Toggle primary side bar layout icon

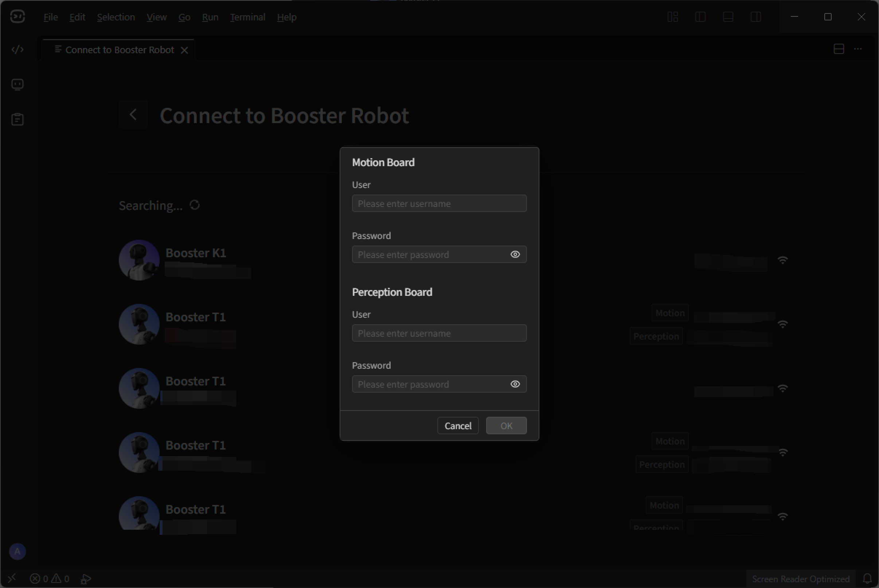[x=700, y=17]
